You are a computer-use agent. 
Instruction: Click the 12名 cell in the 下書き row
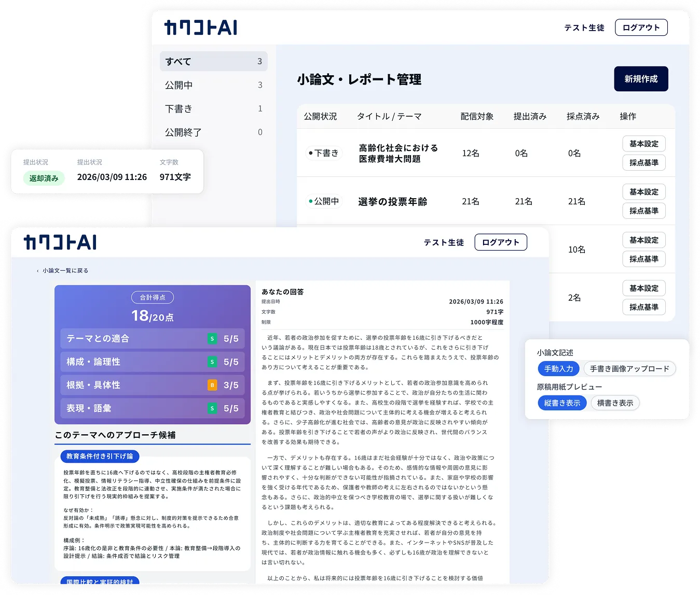[x=471, y=153]
